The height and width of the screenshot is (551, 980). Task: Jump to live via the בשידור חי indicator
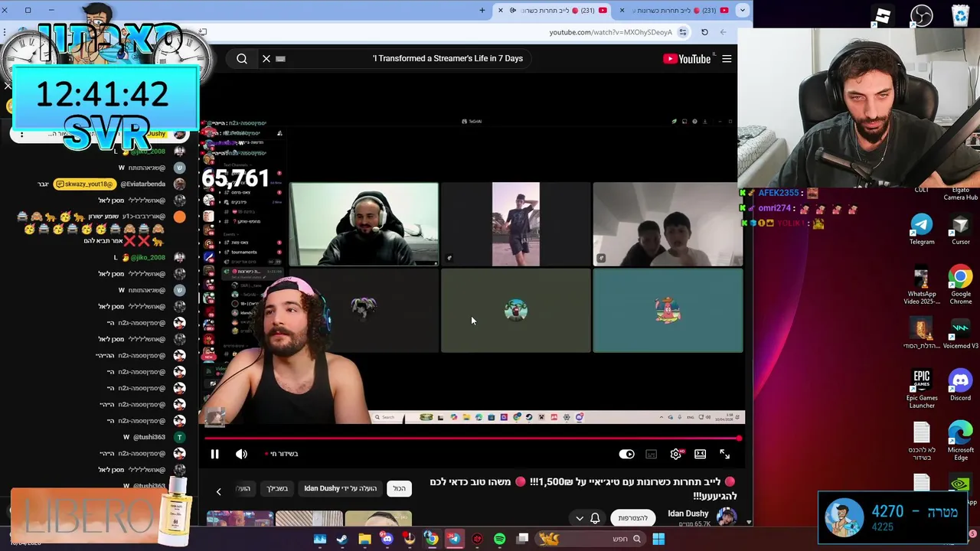tap(282, 454)
